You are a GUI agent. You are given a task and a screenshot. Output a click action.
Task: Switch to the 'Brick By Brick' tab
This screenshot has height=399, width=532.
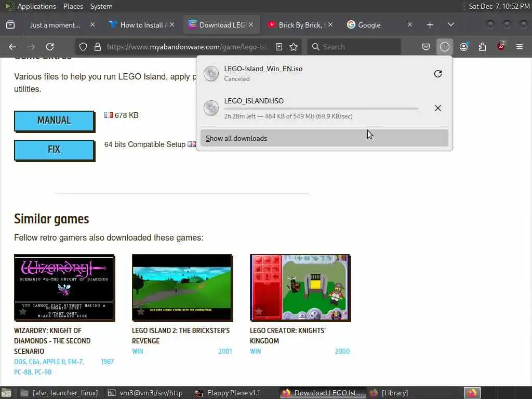click(300, 25)
